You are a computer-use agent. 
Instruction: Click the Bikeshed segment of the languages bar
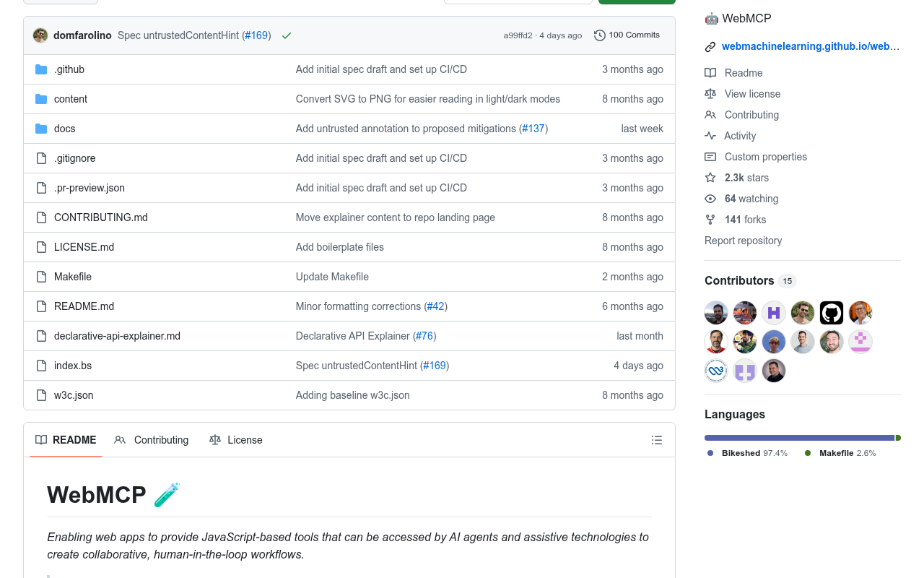click(x=794, y=437)
